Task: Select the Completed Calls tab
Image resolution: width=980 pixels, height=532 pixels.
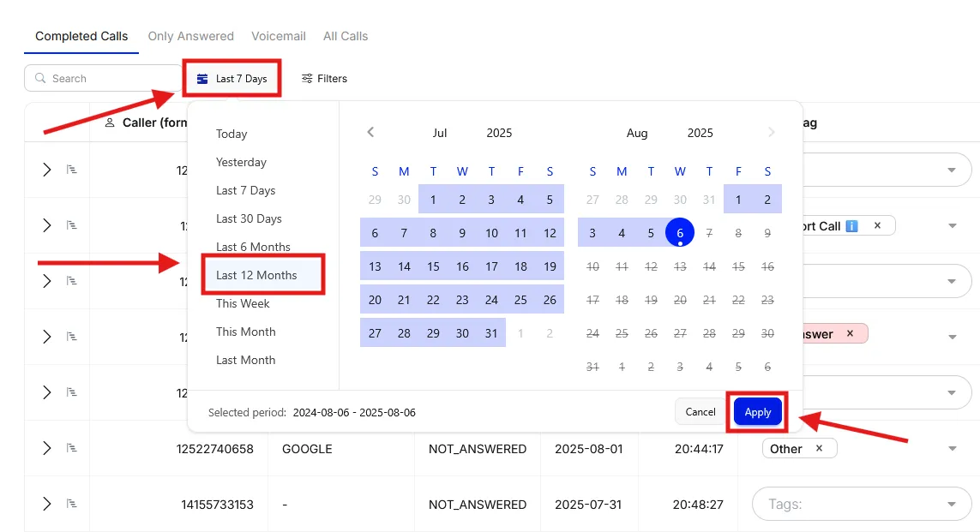Action: point(81,36)
